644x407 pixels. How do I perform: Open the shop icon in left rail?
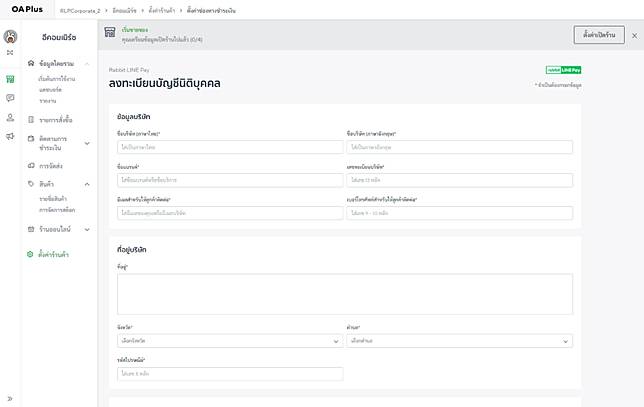(x=10, y=78)
